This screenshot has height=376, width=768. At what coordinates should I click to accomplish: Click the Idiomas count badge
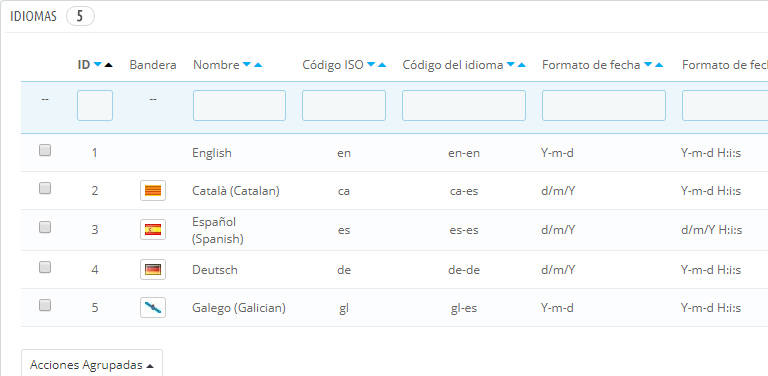[x=80, y=17]
